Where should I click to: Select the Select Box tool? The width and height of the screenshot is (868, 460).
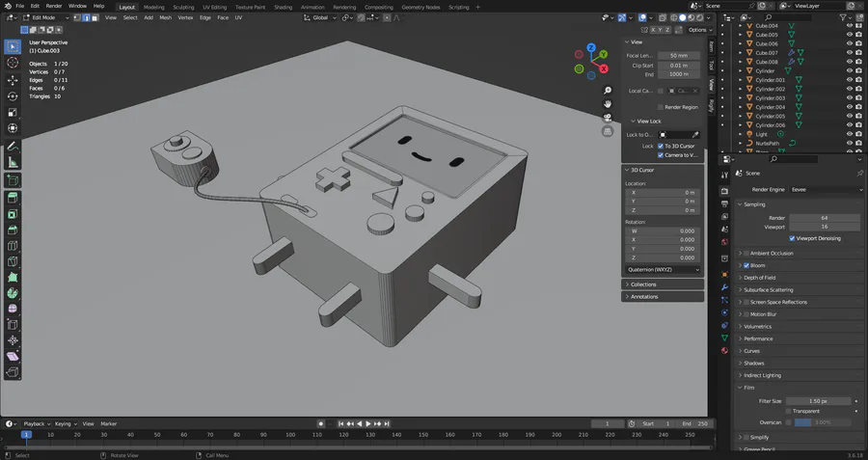(13, 47)
